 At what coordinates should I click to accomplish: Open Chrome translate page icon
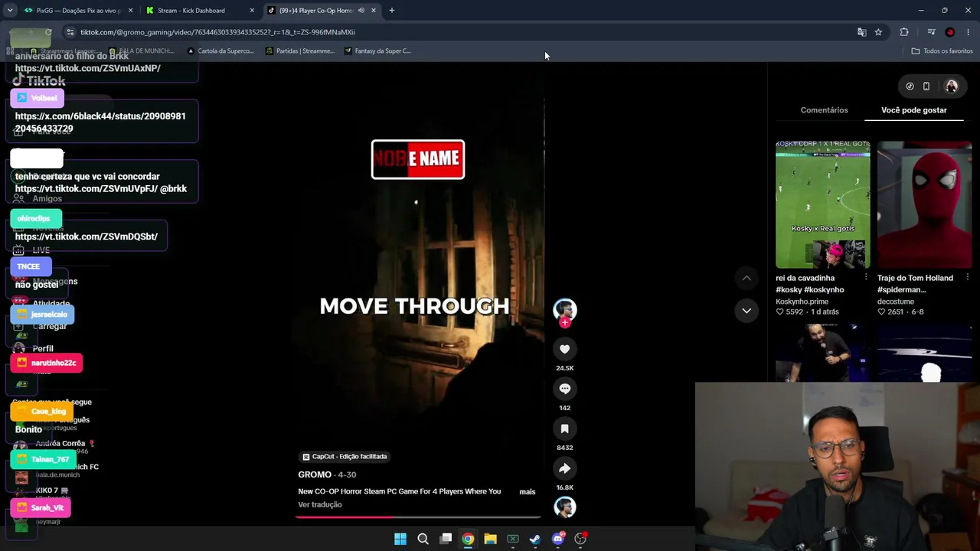point(862,32)
